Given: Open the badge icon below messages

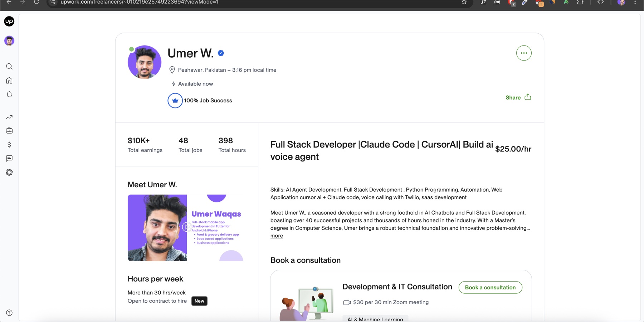Looking at the screenshot, I should (x=9, y=172).
